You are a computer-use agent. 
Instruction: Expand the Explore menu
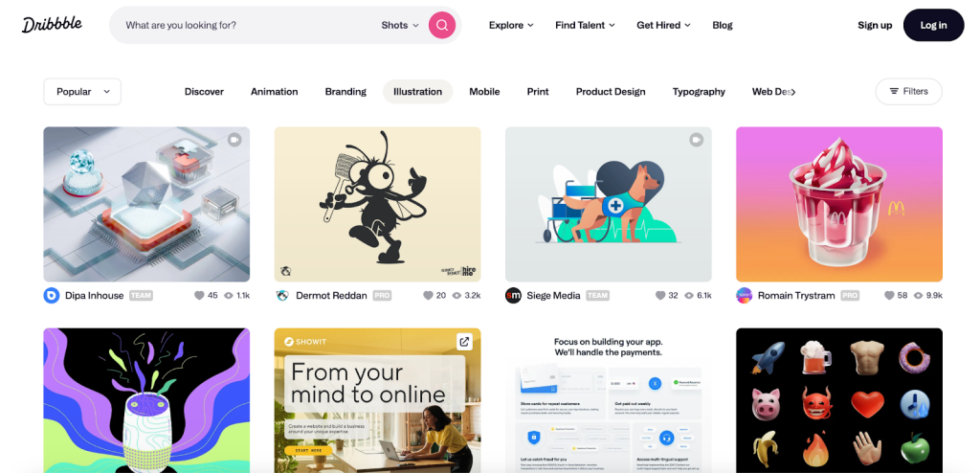[x=511, y=25]
